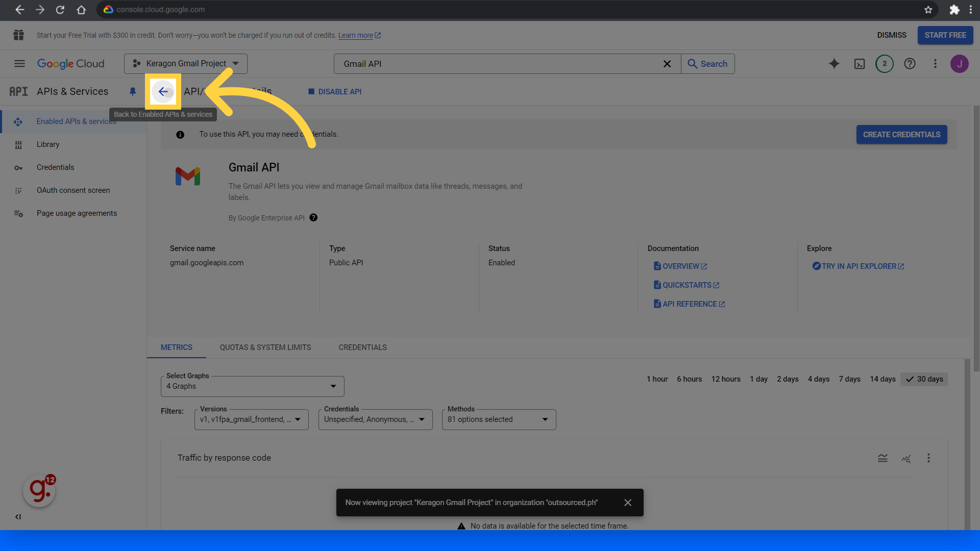The image size is (980, 551).
Task: Open Try in API Explorer link
Action: point(859,266)
